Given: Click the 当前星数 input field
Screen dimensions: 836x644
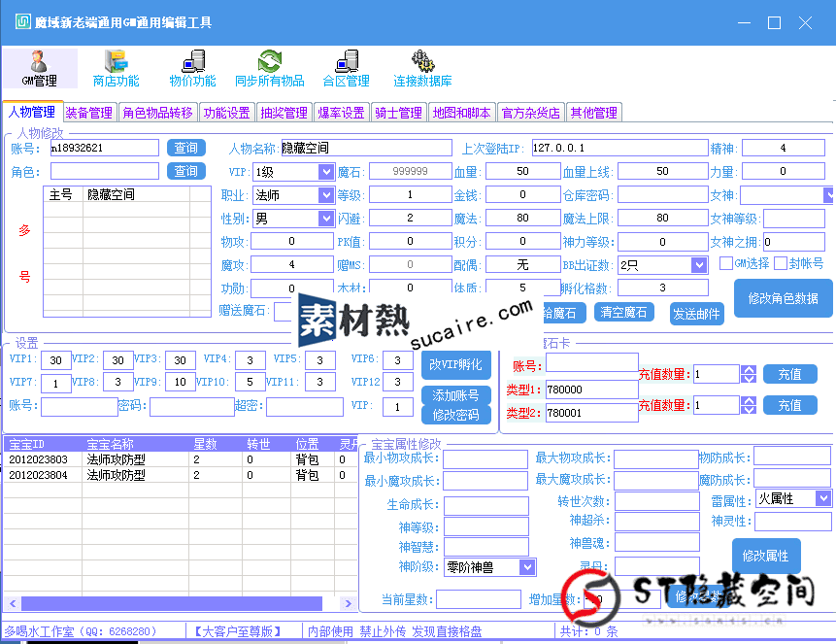Looking at the screenshot, I should point(479,599).
